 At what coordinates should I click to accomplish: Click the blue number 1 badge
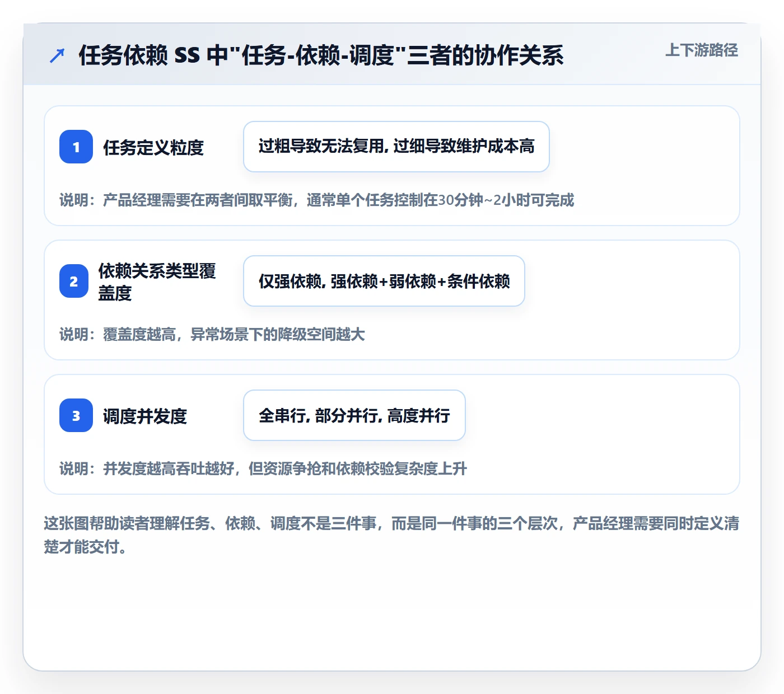(x=76, y=147)
